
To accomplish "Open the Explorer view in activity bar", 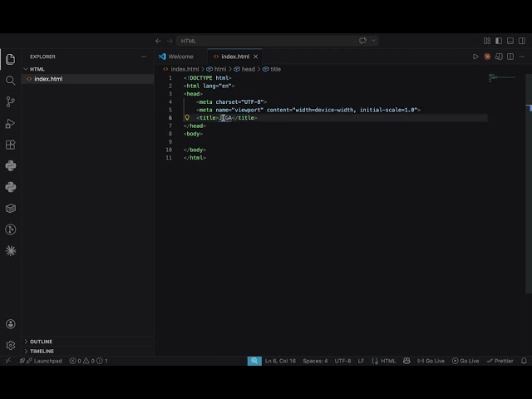I will coord(11,59).
